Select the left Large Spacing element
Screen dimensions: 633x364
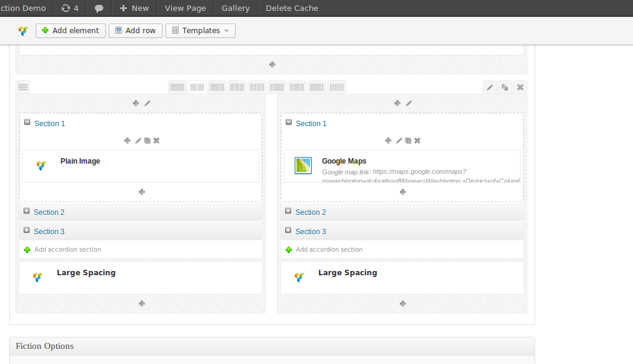[x=141, y=278]
